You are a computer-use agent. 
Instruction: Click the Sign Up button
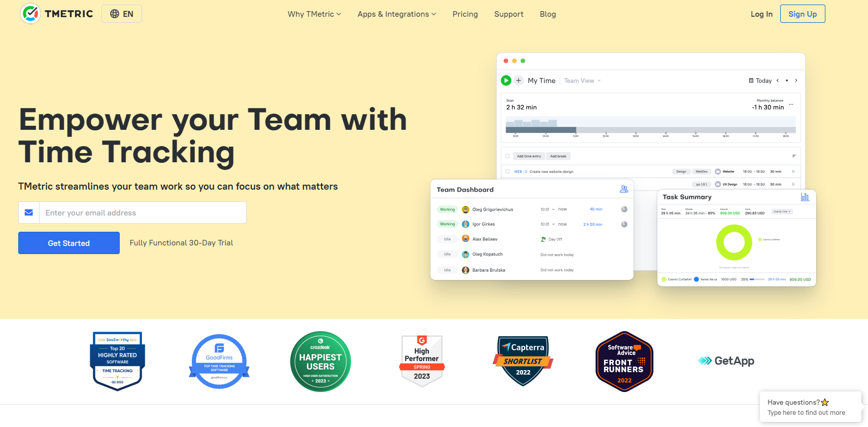pos(803,14)
